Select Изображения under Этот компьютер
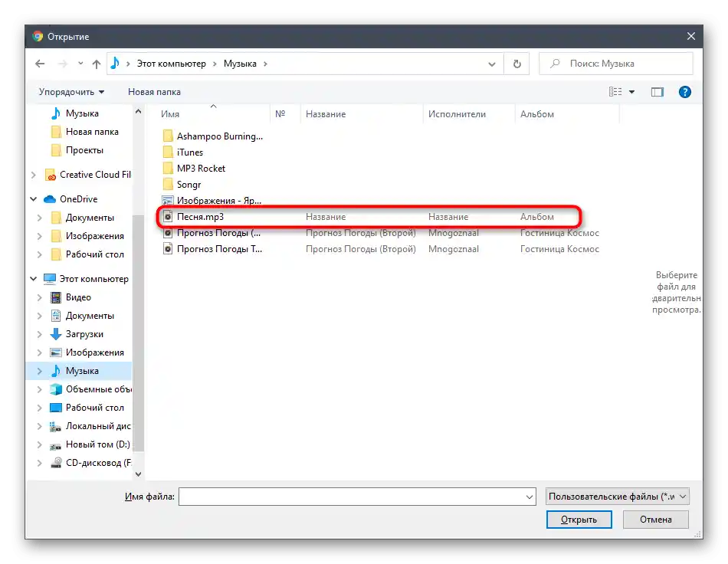The height and width of the screenshot is (564, 728). pyautogui.click(x=87, y=352)
